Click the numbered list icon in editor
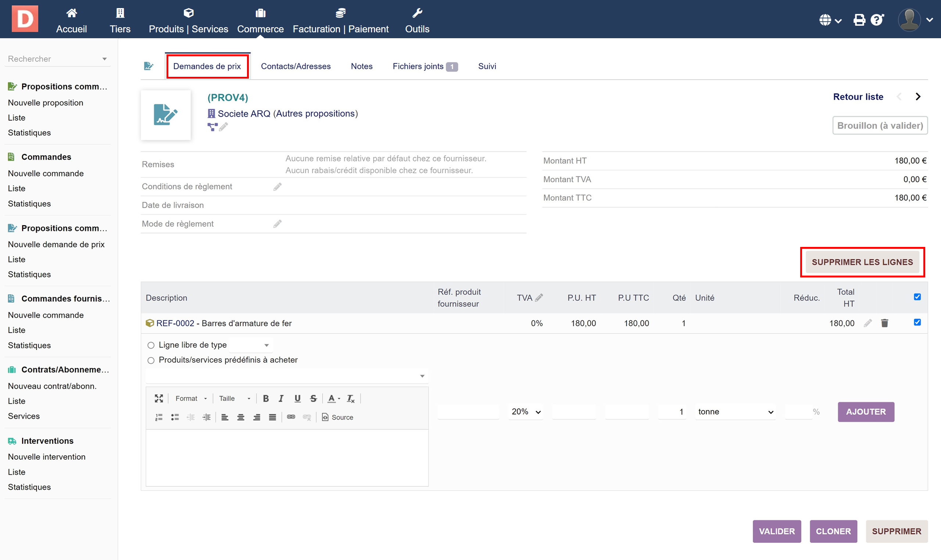The width and height of the screenshot is (941, 560). [x=159, y=417]
